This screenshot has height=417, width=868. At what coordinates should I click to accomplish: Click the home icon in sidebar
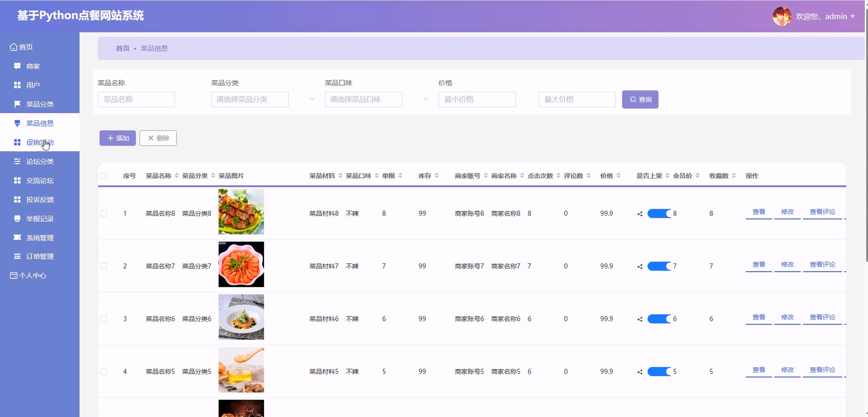coord(14,47)
